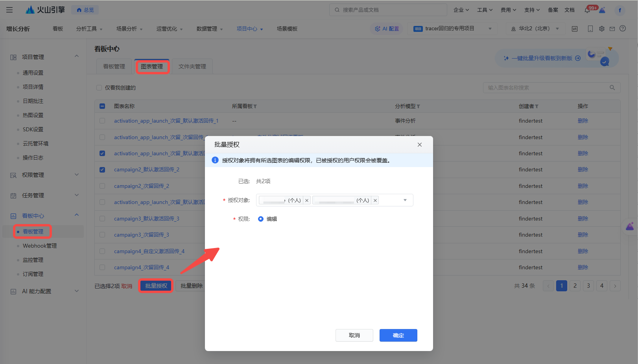Check the campaign3_次留回传_3 row checkbox
This screenshot has width=638, height=364.
(x=102, y=235)
